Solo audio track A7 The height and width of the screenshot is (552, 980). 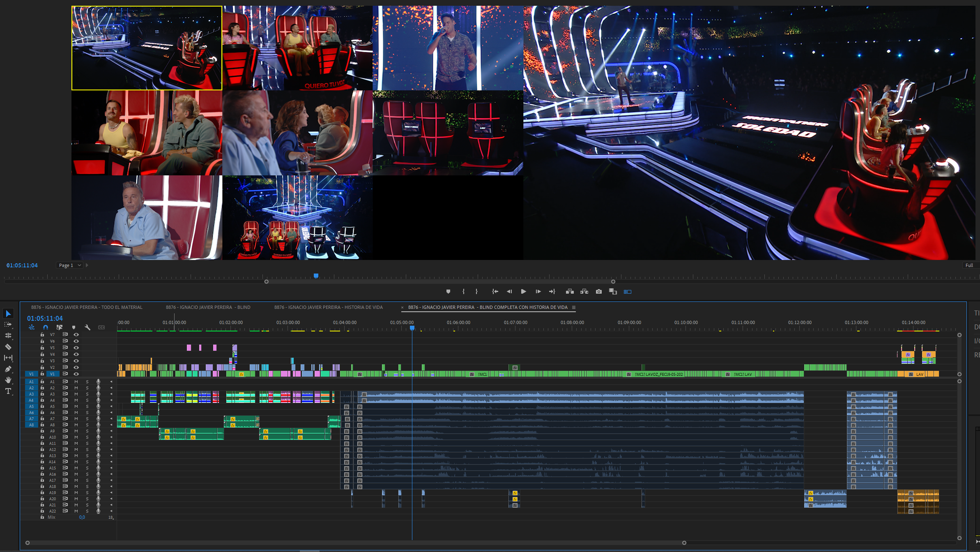click(87, 419)
